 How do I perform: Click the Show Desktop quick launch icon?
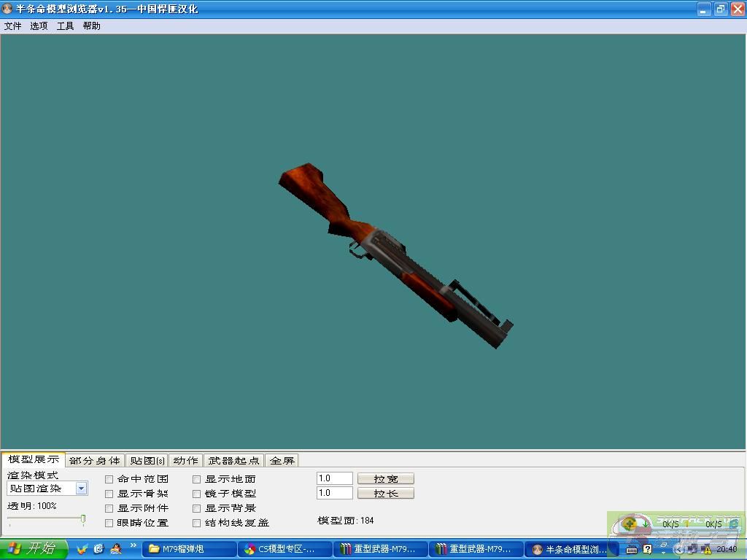coord(98,551)
